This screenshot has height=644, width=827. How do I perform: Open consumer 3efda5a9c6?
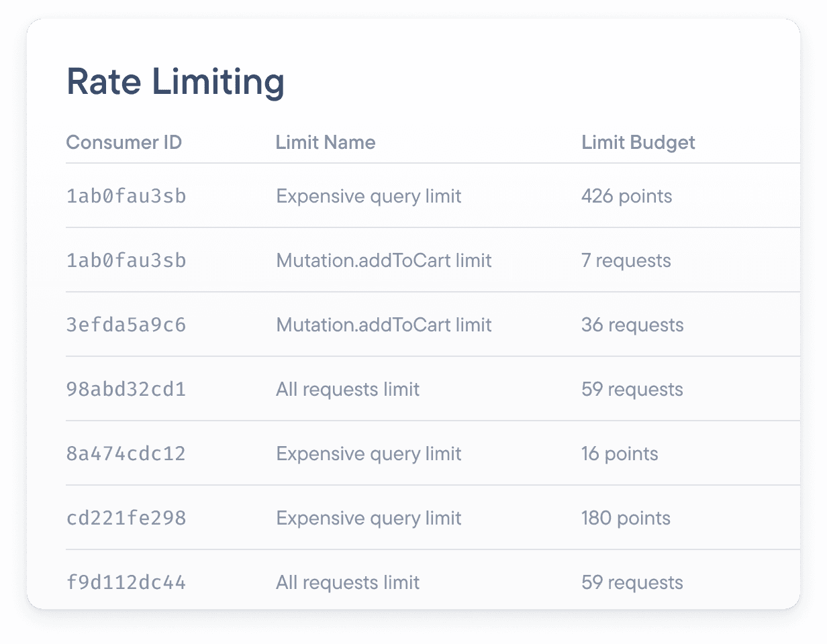click(126, 325)
